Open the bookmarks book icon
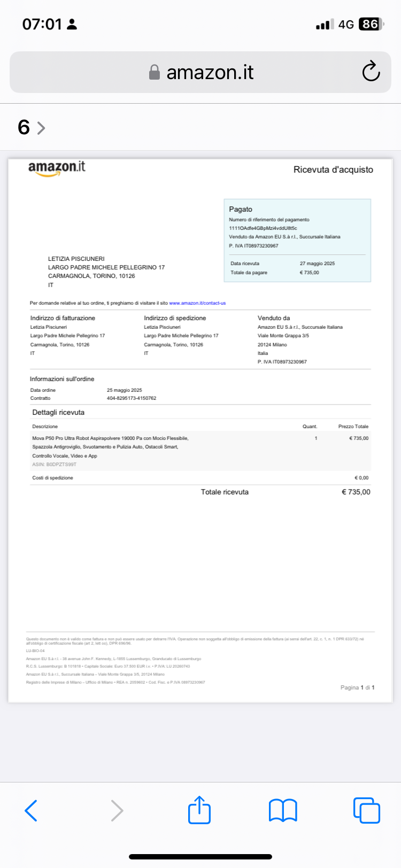This screenshot has width=401, height=868. point(283,810)
